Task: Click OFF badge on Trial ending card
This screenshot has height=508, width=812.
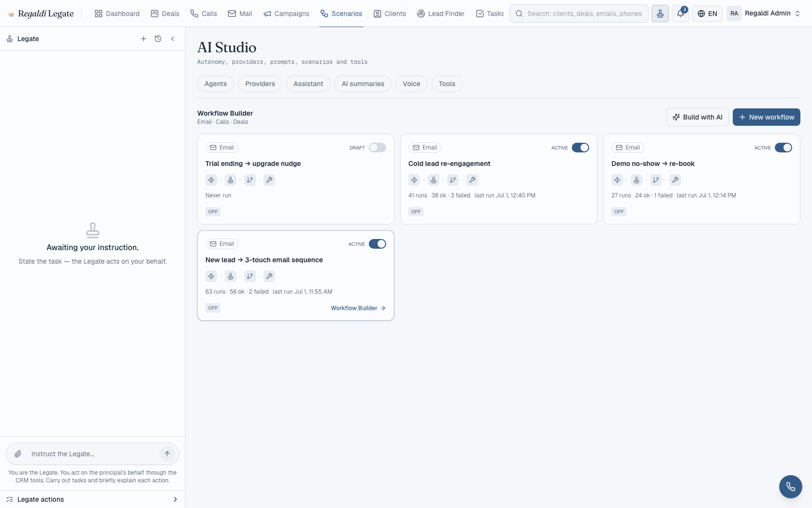Action: (x=213, y=211)
